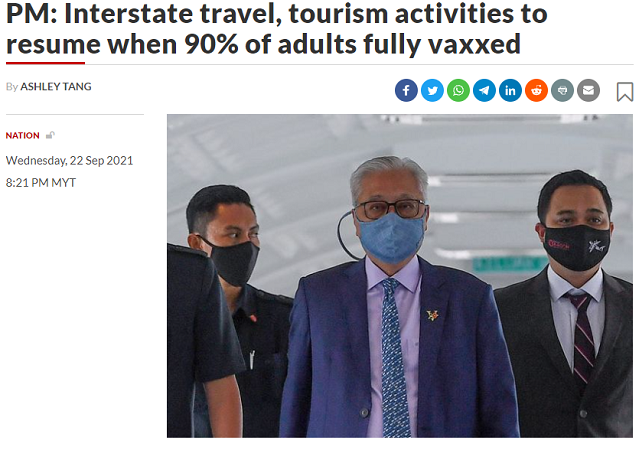Click the unlocked padlock icon beside Nation
Image resolution: width=639 pixels, height=450 pixels.
50,135
